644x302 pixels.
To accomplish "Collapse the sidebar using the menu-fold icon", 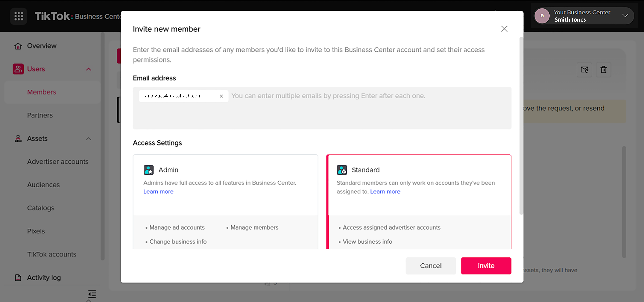I will click(92, 294).
